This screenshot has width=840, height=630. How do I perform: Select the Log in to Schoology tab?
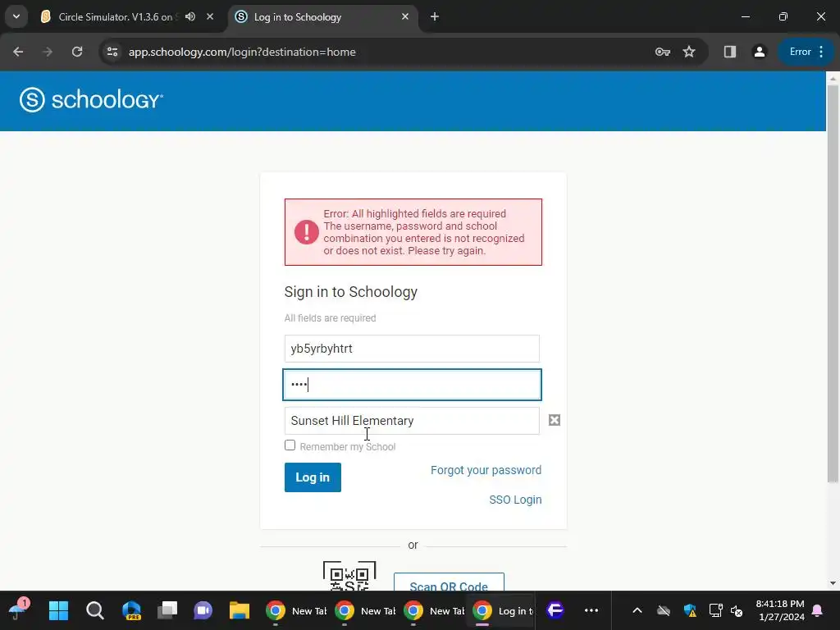323,16
